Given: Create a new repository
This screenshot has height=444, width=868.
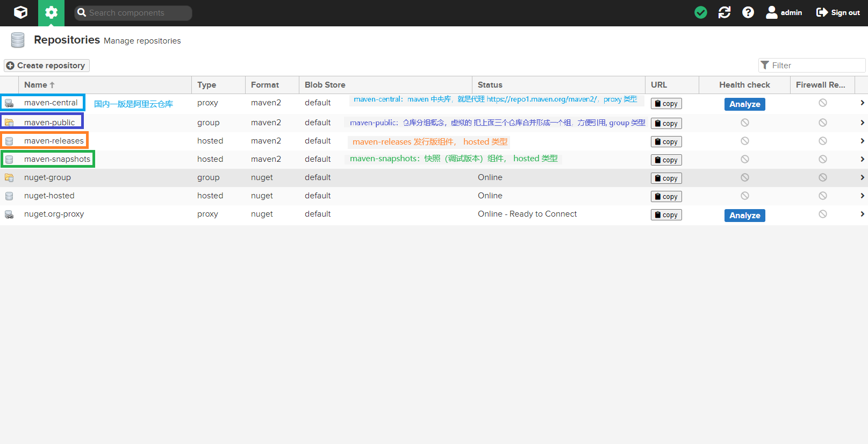Looking at the screenshot, I should click(x=47, y=66).
